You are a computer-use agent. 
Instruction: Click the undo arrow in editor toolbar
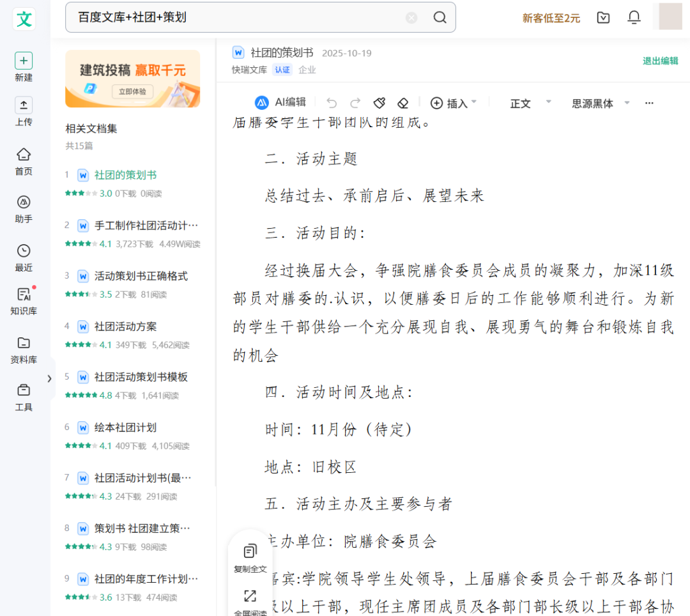tap(332, 103)
